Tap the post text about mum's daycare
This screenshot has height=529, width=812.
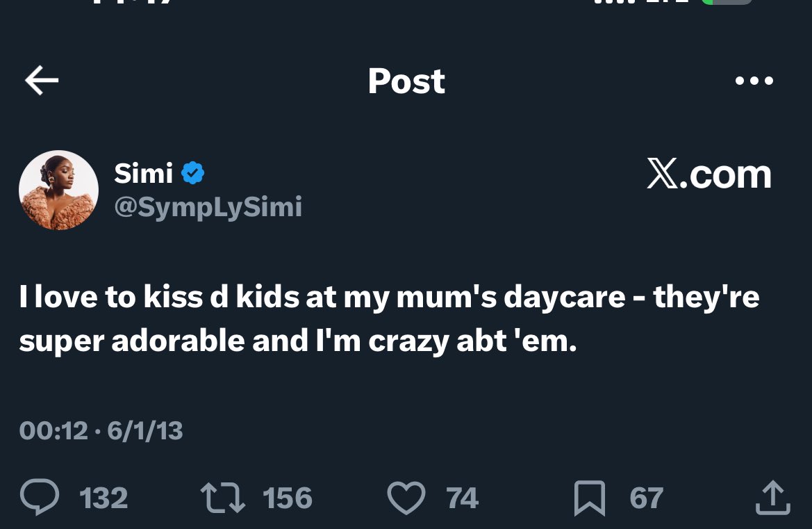[389, 319]
